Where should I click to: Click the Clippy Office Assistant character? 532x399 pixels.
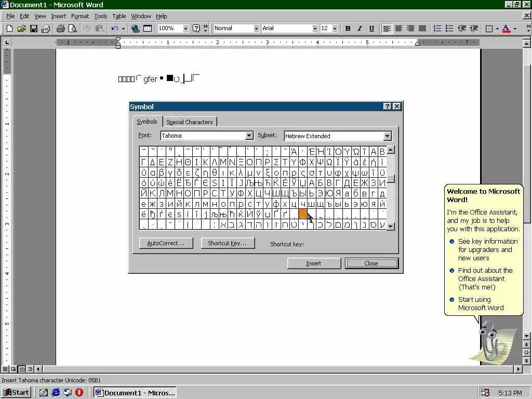488,341
